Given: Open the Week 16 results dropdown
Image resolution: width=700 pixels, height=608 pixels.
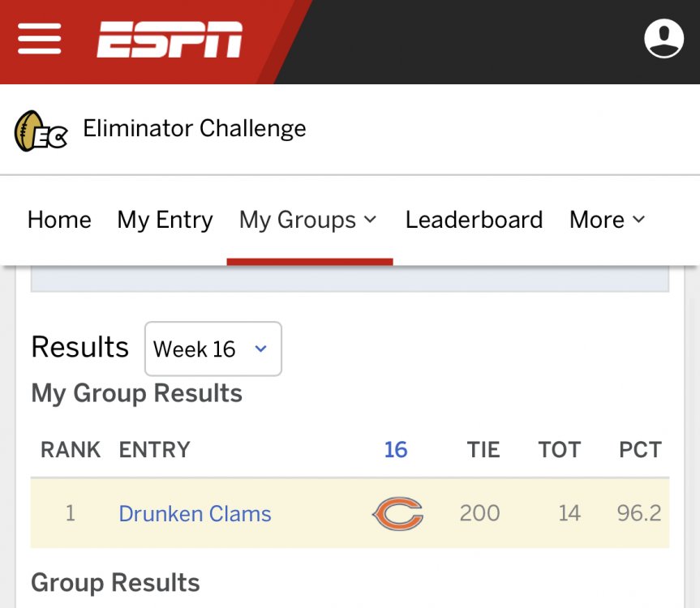Looking at the screenshot, I should 213,349.
